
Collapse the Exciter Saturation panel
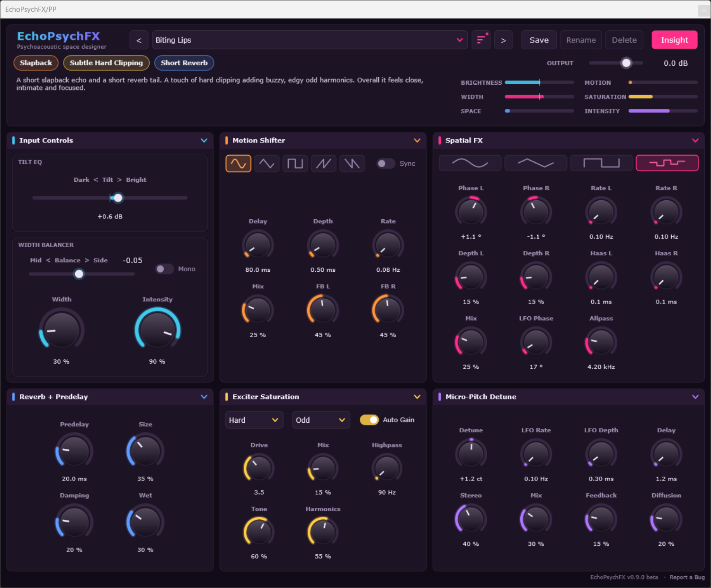[x=417, y=397]
